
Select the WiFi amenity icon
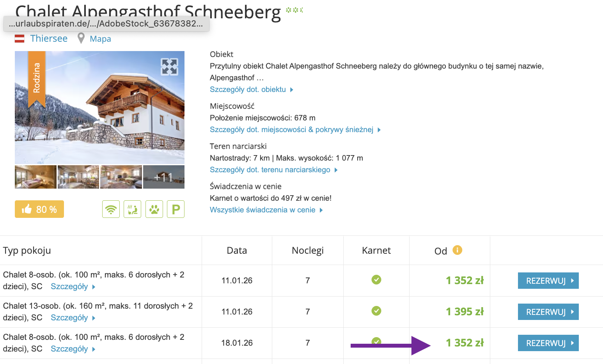111,209
